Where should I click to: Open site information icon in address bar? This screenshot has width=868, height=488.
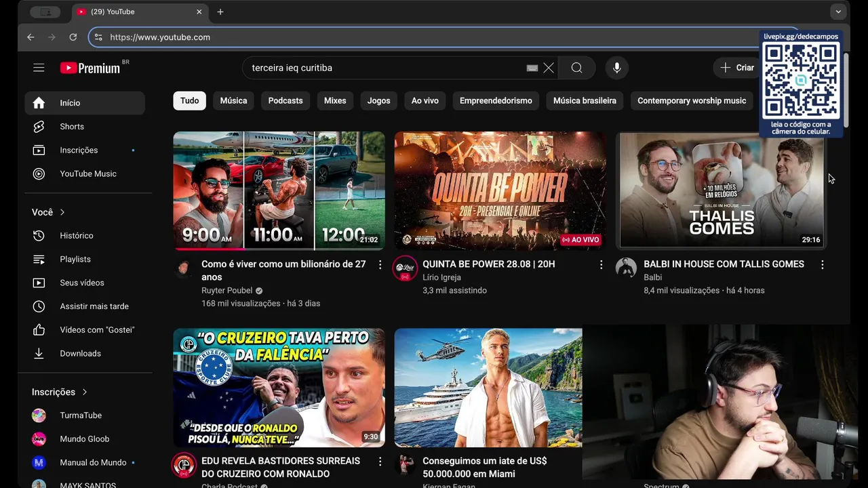coord(98,37)
